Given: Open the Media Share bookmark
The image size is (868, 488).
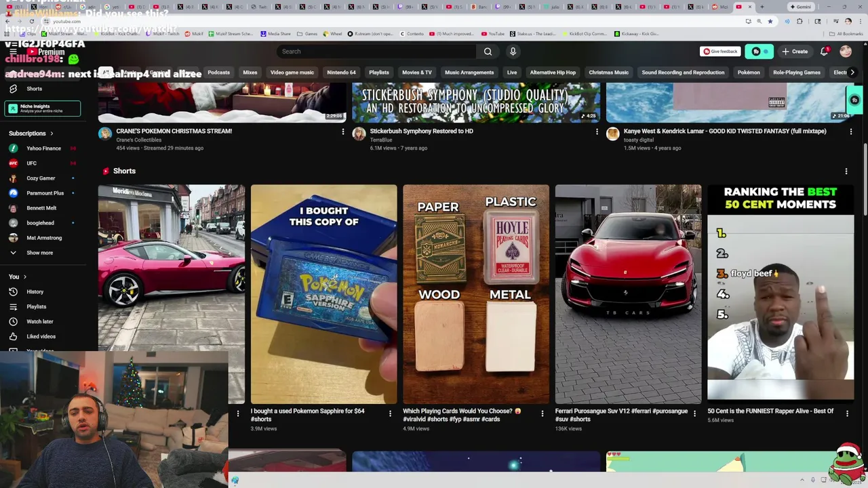Looking at the screenshot, I should (275, 34).
